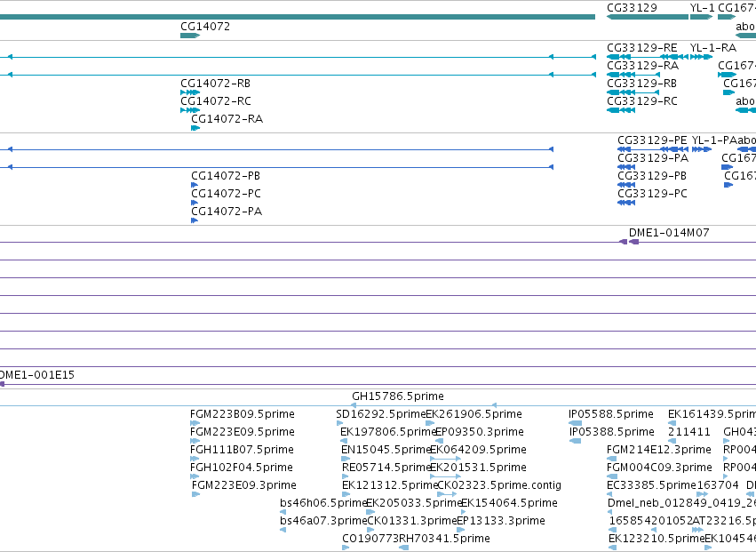
Task: Open the bs46a07.3prime EST label
Action: pyautogui.click(x=323, y=521)
